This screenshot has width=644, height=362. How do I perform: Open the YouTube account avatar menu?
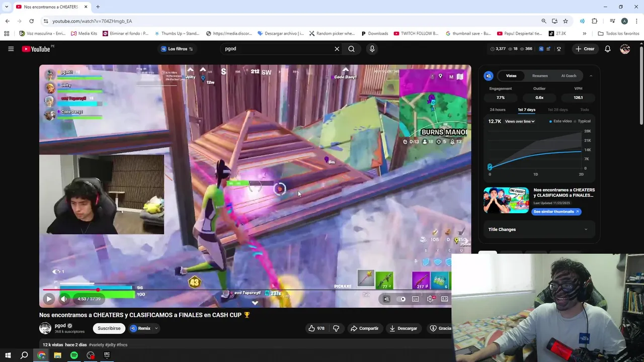[x=625, y=49]
